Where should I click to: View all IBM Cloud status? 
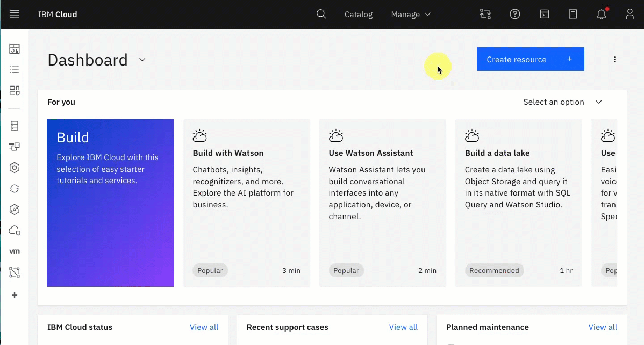204,327
